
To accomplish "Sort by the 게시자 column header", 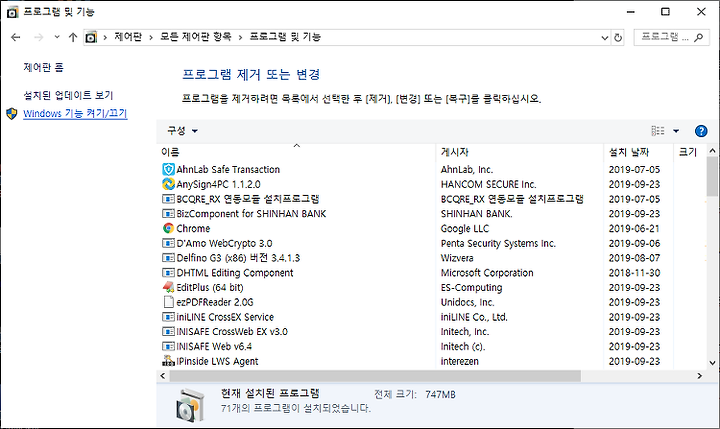I will click(x=519, y=152).
